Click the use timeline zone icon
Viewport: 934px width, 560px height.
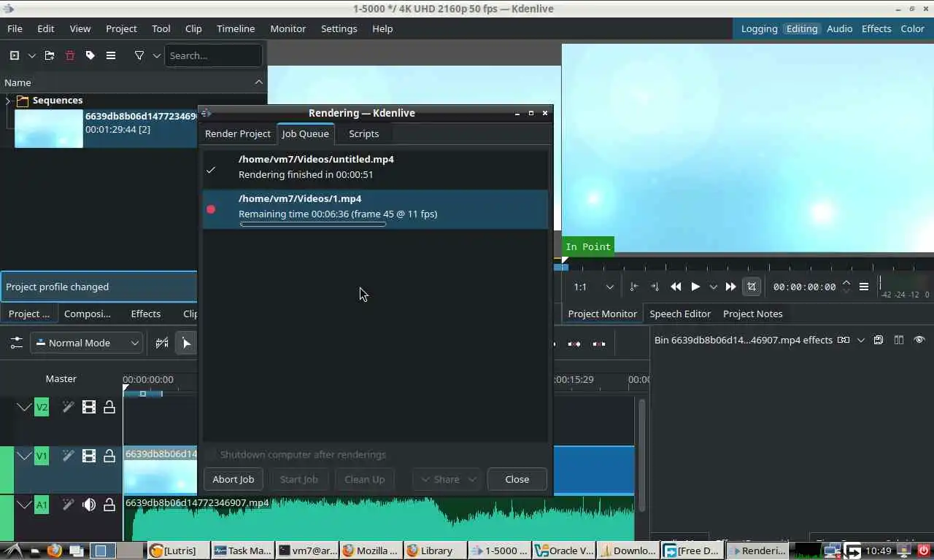click(x=162, y=343)
